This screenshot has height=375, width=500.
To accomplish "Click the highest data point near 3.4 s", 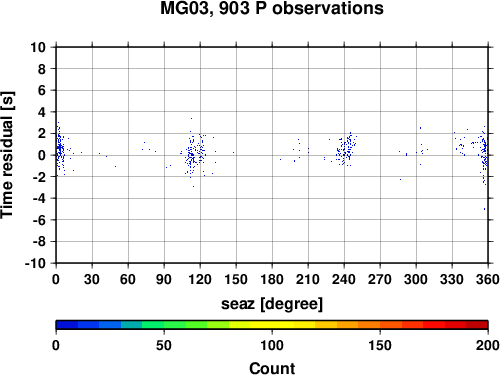I will pyautogui.click(x=191, y=118).
